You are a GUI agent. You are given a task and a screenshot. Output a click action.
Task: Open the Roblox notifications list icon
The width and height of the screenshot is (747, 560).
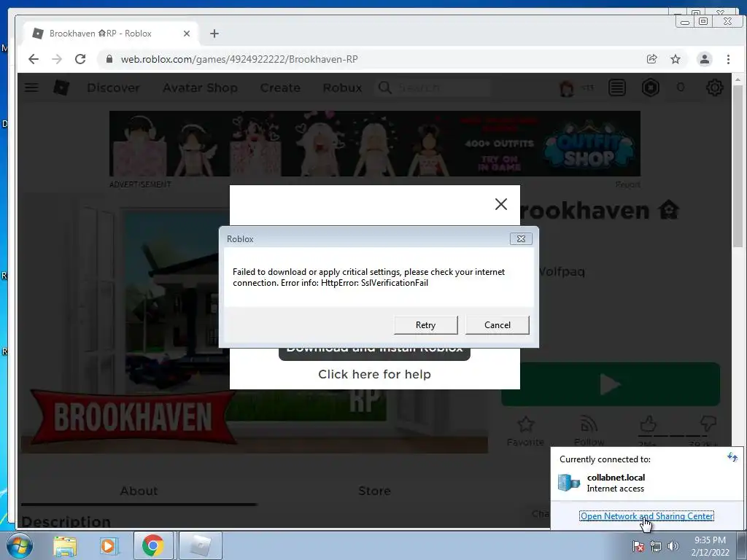(617, 87)
